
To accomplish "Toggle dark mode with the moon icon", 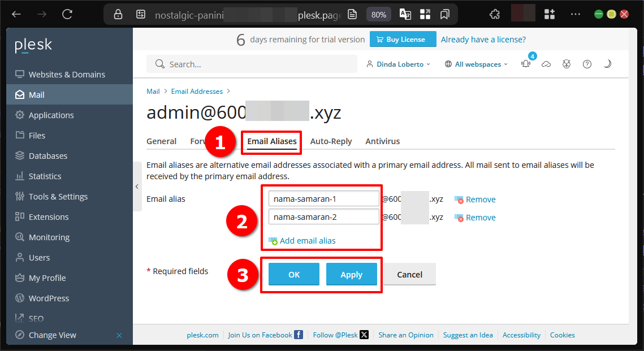I will point(607,64).
